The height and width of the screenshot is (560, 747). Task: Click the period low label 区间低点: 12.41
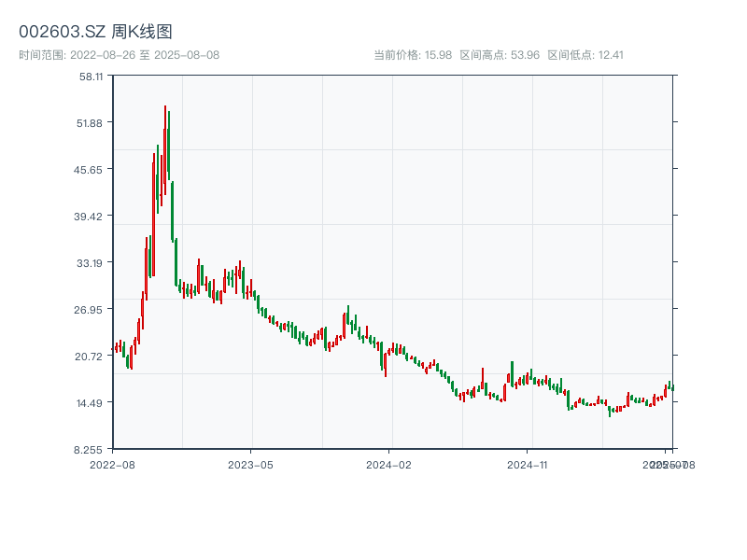(585, 55)
